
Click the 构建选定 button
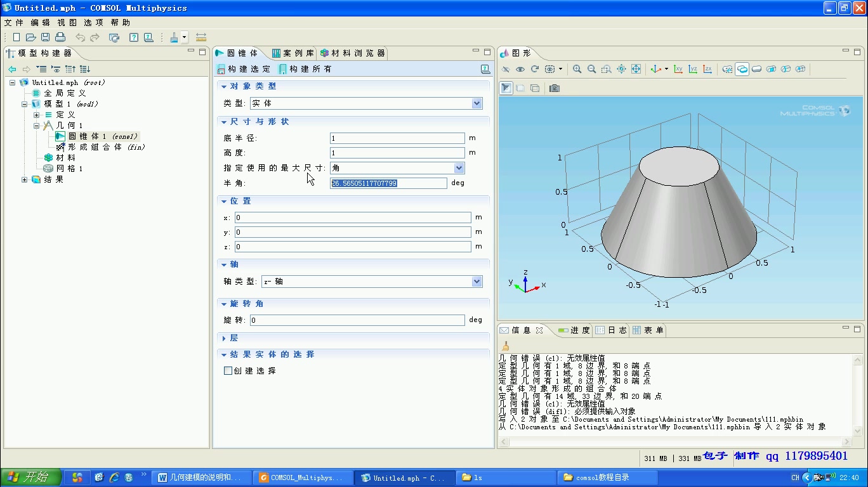tap(244, 69)
